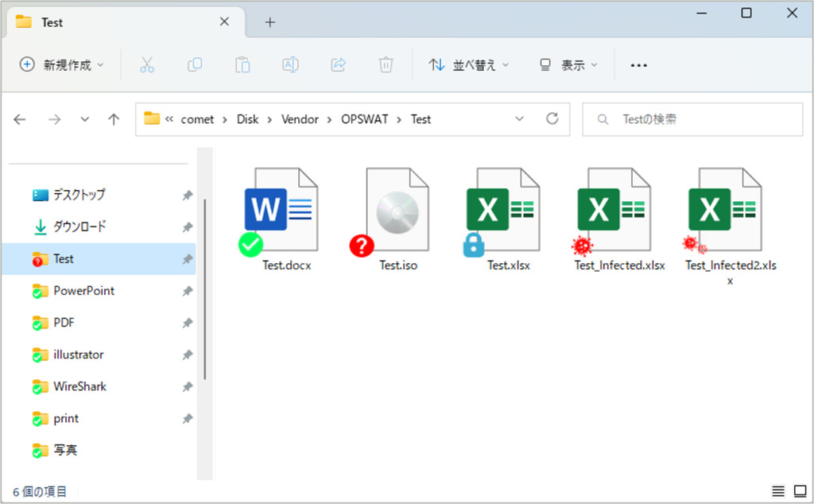Expand the hidden path chevrons before comet

[x=169, y=119]
